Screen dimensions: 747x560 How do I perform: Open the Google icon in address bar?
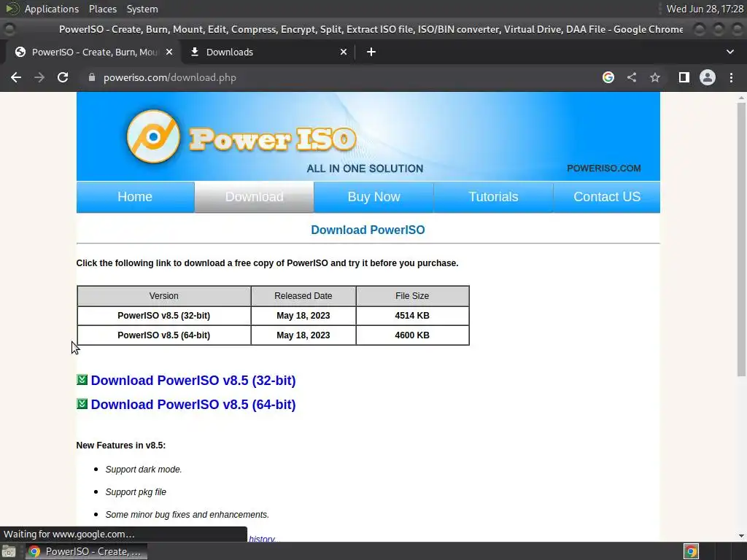608,77
